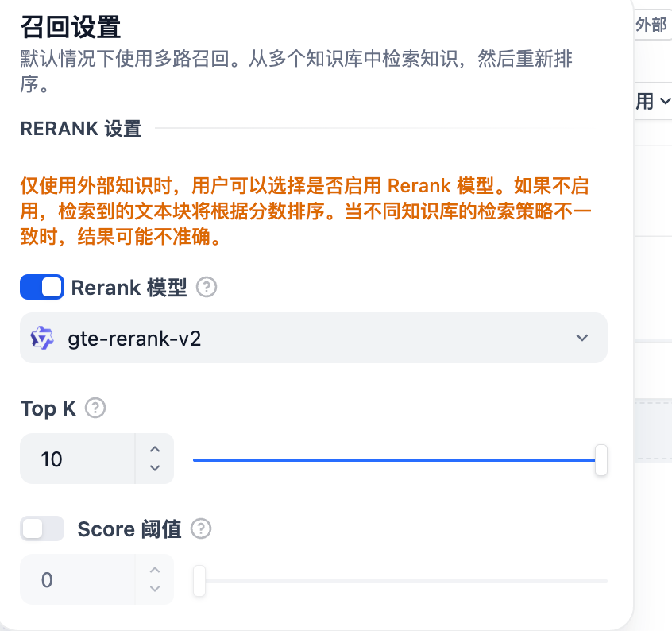This screenshot has height=631, width=672.
Task: Click the 外部 button at top right
Action: (x=651, y=25)
